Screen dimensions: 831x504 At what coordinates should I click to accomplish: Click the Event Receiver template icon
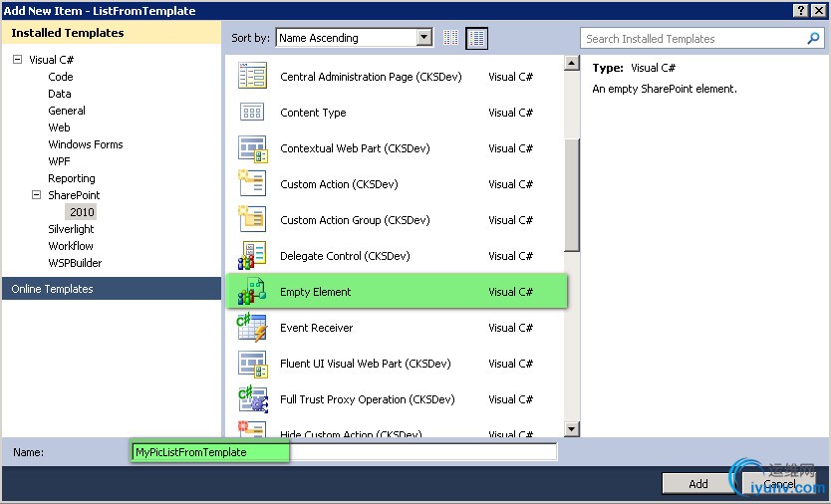pyautogui.click(x=252, y=327)
